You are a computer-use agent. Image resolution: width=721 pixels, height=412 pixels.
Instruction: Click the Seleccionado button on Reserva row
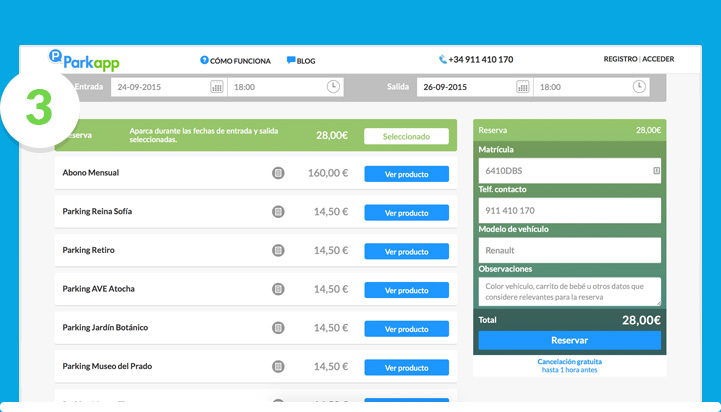pyautogui.click(x=406, y=136)
